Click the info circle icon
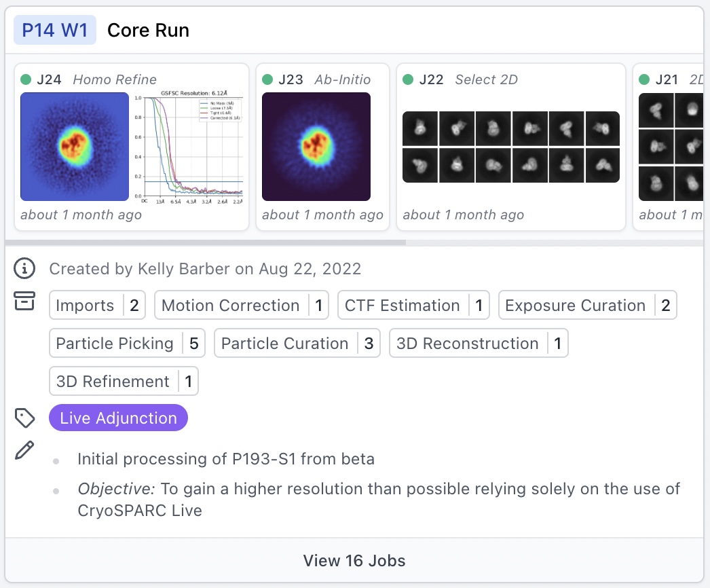This screenshot has width=710, height=588. (x=24, y=269)
